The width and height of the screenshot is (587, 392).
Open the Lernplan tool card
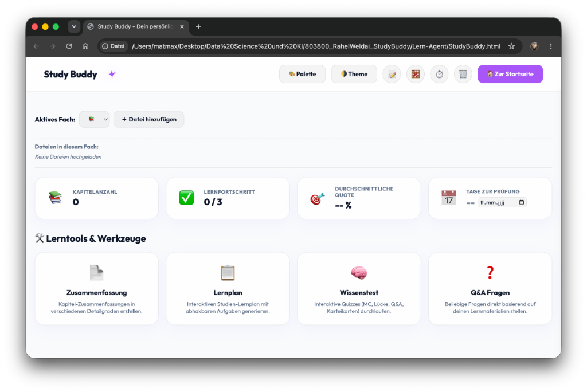228,289
